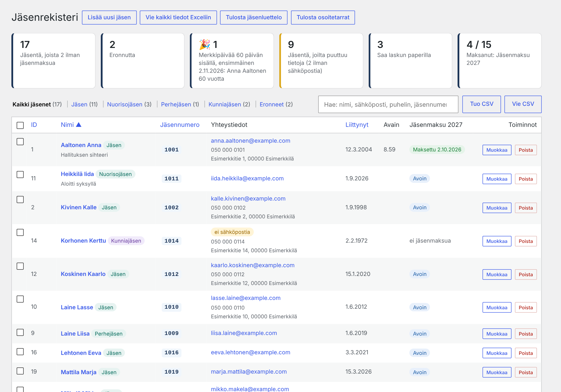Image resolution: width=561 pixels, height=392 pixels.
Task: Tick the Kivinen Kalle row checkbox
Action: point(20,200)
